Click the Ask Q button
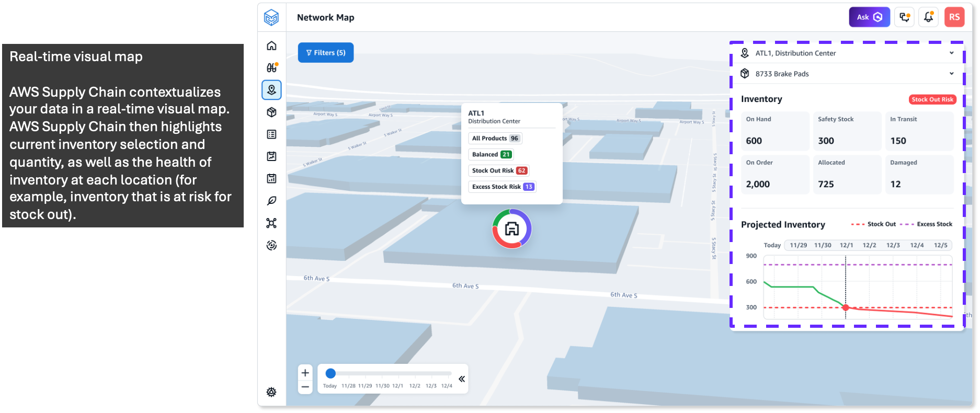Image resolution: width=980 pixels, height=413 pixels. click(870, 17)
